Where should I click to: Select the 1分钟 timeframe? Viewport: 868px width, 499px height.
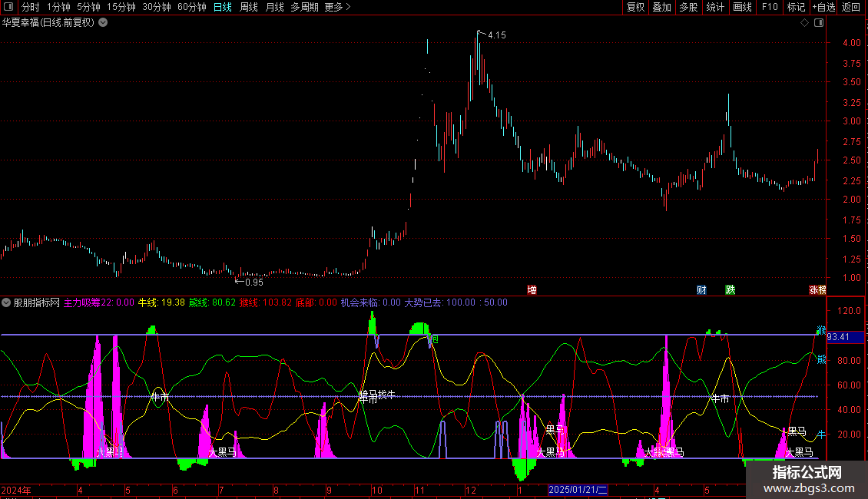58,7
